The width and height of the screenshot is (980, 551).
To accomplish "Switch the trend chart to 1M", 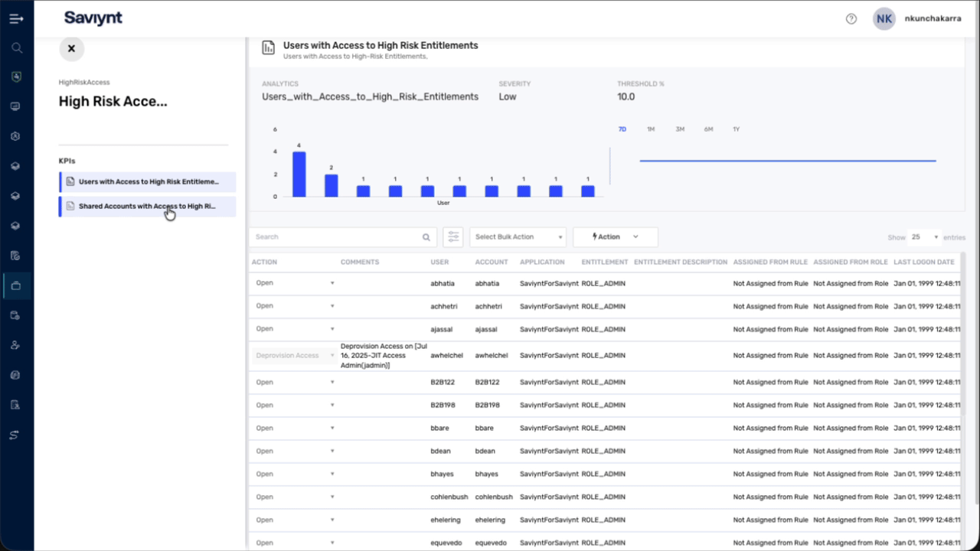I will point(651,129).
